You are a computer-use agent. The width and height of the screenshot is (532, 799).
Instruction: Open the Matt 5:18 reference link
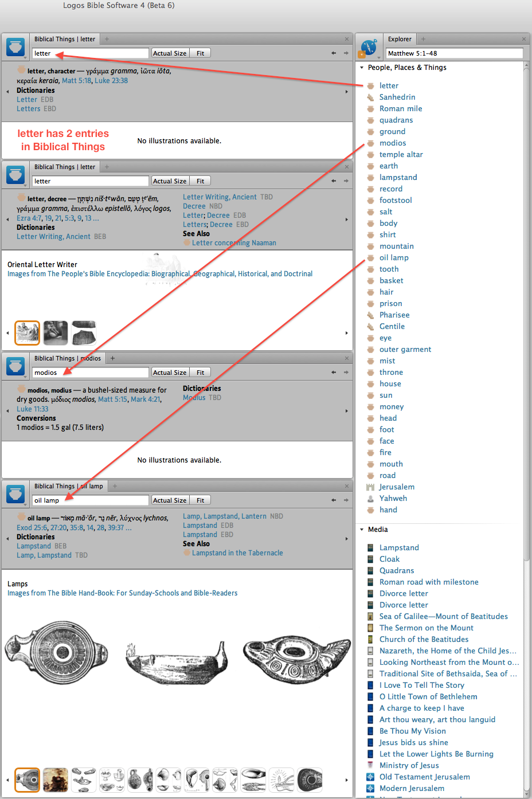[77, 81]
